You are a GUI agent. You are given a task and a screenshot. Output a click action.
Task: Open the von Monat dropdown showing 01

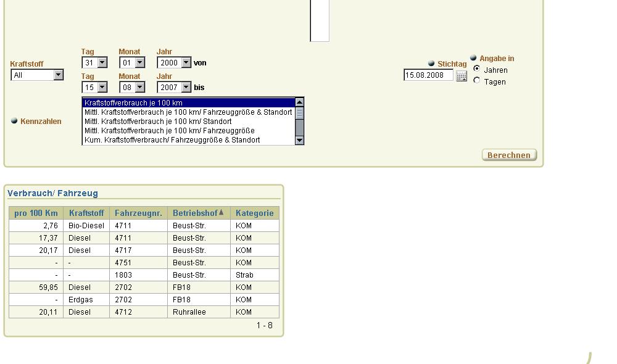tap(132, 62)
